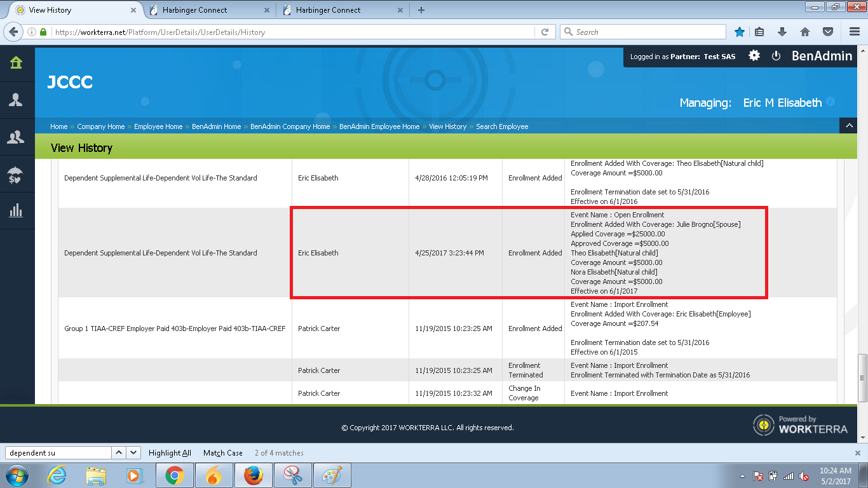This screenshot has height=488, width=868.
Task: Bookmark this page with the star icon
Action: click(x=740, y=32)
